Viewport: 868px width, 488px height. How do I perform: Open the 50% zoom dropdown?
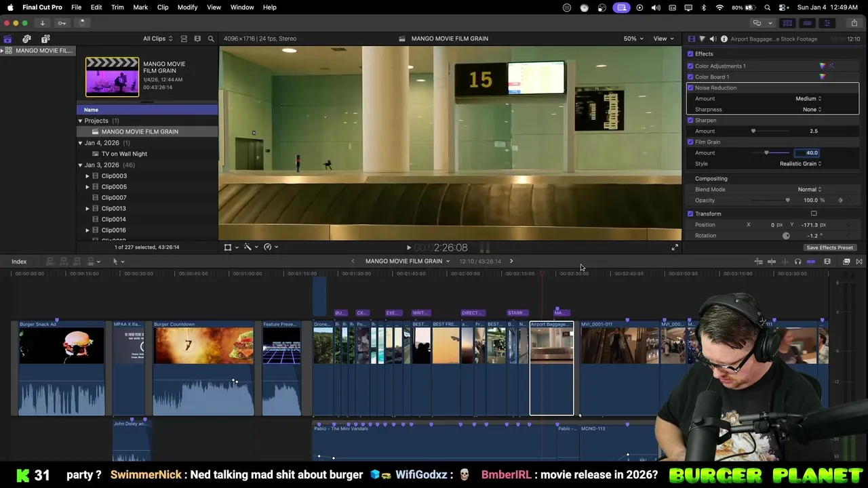[x=634, y=39]
